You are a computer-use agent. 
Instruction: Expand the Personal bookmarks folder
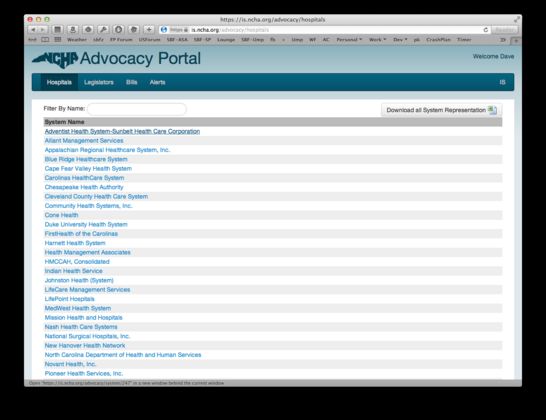349,40
